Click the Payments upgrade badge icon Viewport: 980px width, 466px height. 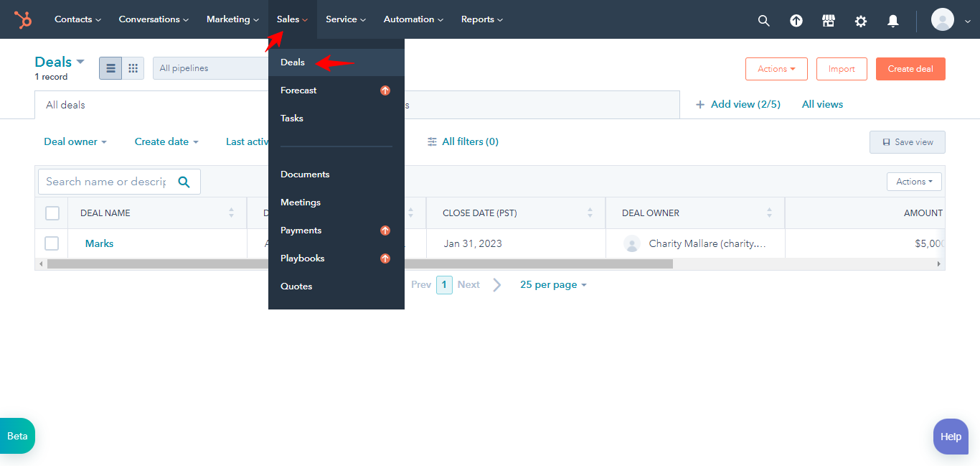(x=385, y=230)
